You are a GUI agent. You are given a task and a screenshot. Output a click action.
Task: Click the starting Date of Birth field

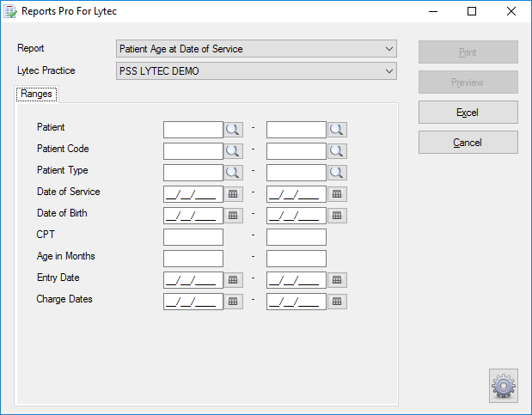coord(193,216)
